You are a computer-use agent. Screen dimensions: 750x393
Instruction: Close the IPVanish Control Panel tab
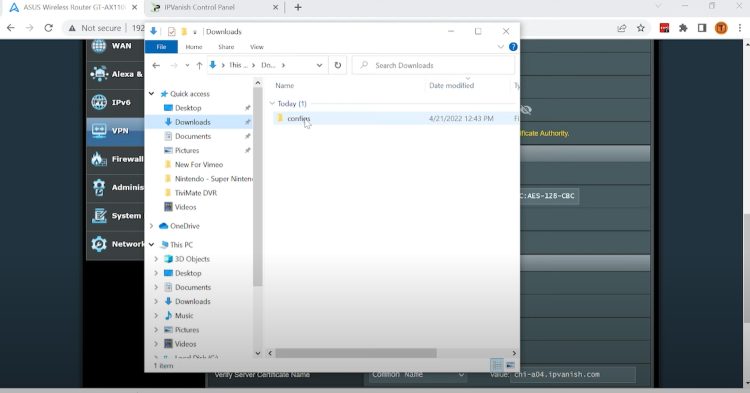coord(276,7)
